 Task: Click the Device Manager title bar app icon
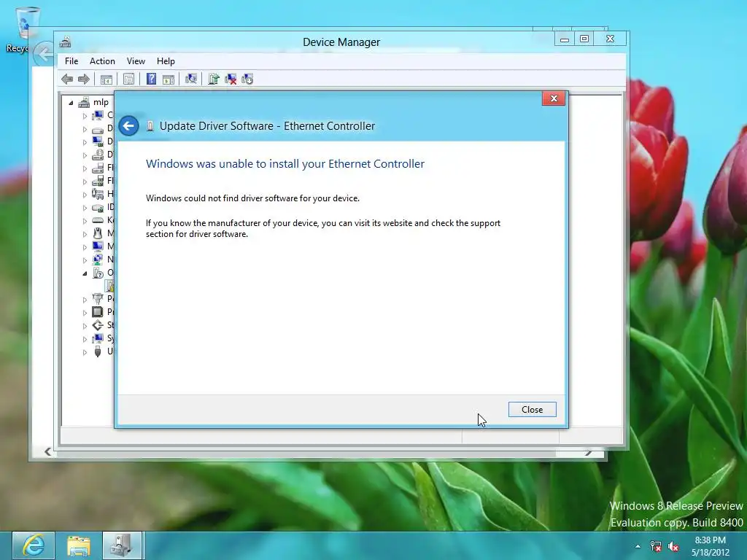coord(65,42)
